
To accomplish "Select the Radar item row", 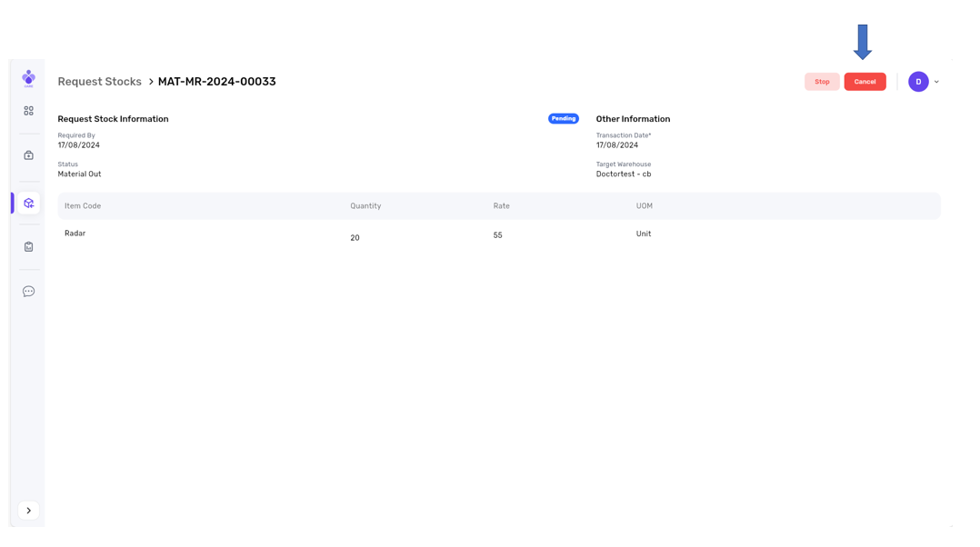I will [x=75, y=234].
